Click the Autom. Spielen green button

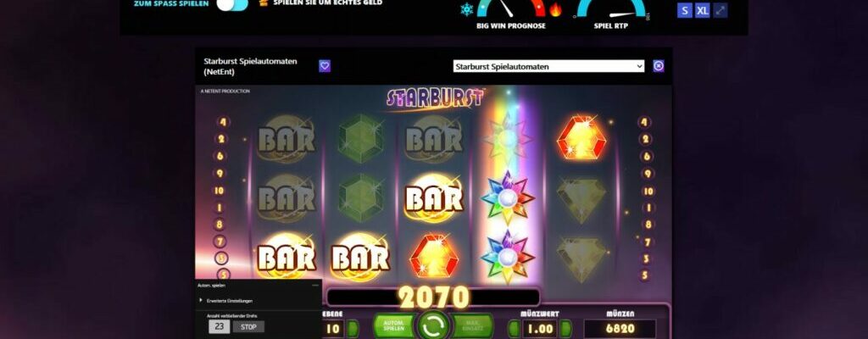(x=394, y=325)
